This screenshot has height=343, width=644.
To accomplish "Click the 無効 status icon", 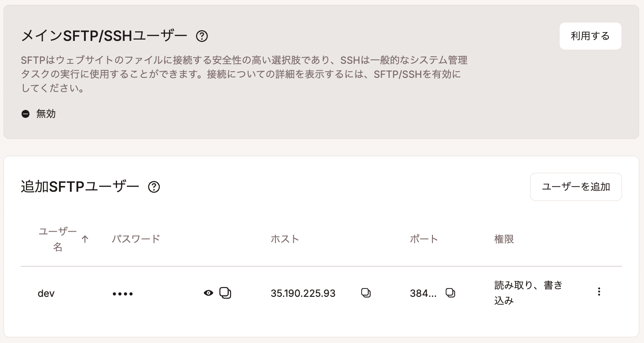I will click(26, 114).
